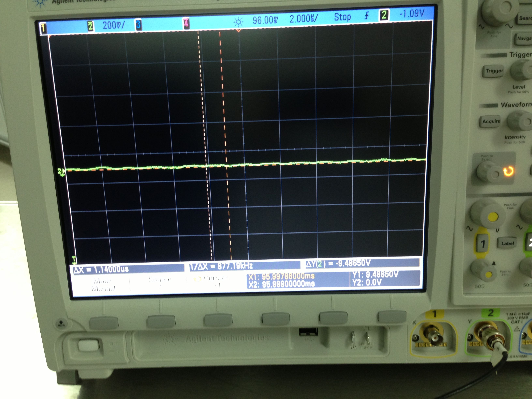This screenshot has height=399, width=532.
Task: Click the 96.00ms delay readout
Action: [x=265, y=20]
